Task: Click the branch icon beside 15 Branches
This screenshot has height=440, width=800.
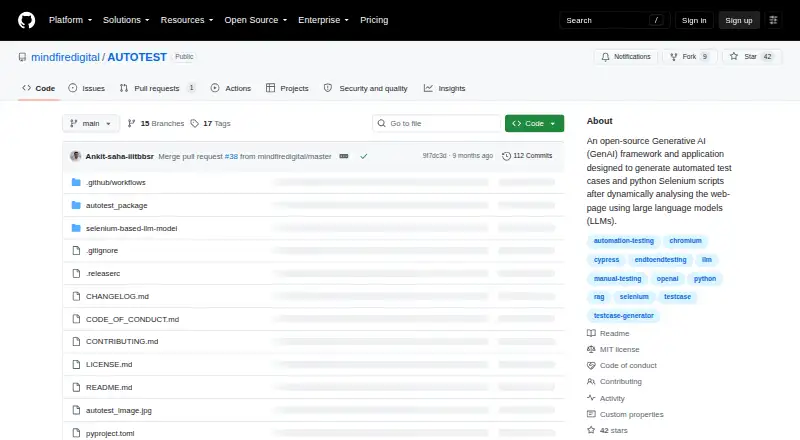Action: click(x=131, y=124)
